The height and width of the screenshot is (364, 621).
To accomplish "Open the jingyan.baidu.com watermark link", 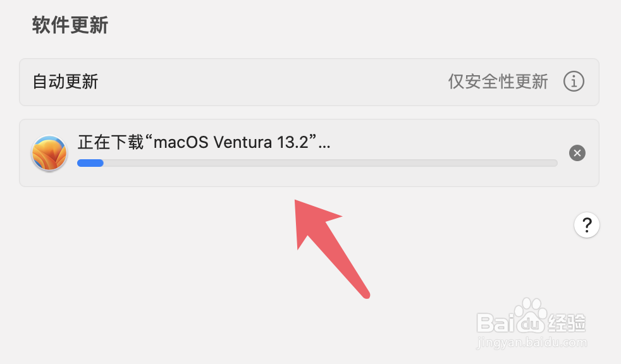I will coord(531,343).
